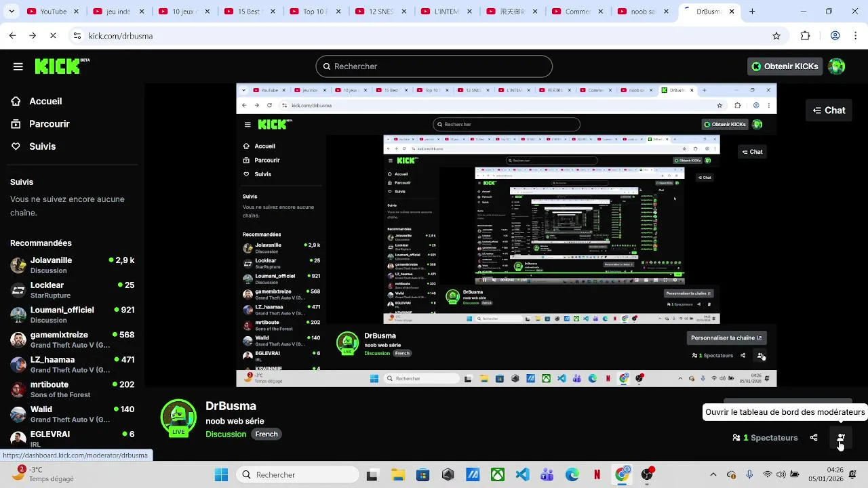Open Task View on the taskbar
Image resolution: width=868 pixels, height=488 pixels.
tap(372, 474)
